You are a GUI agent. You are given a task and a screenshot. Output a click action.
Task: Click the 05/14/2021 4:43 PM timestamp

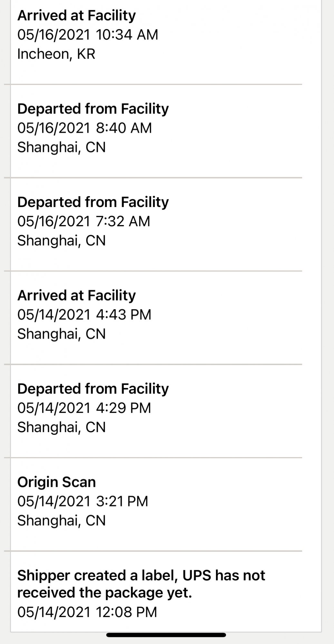pos(84,315)
